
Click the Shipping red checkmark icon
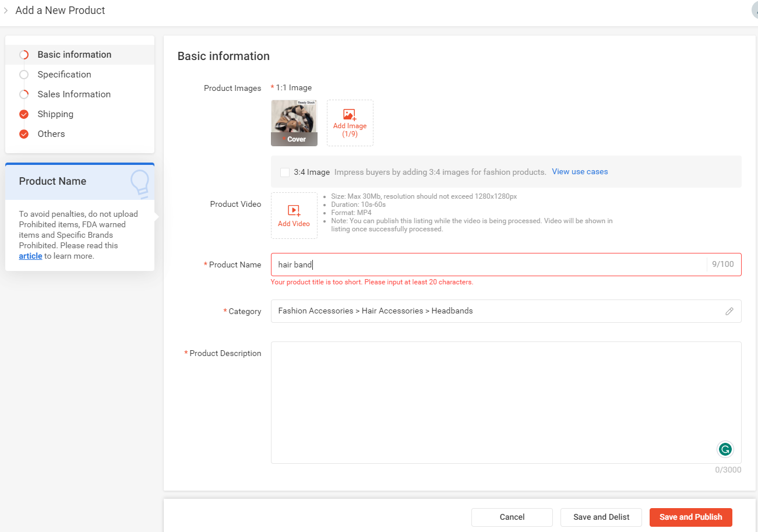24,114
